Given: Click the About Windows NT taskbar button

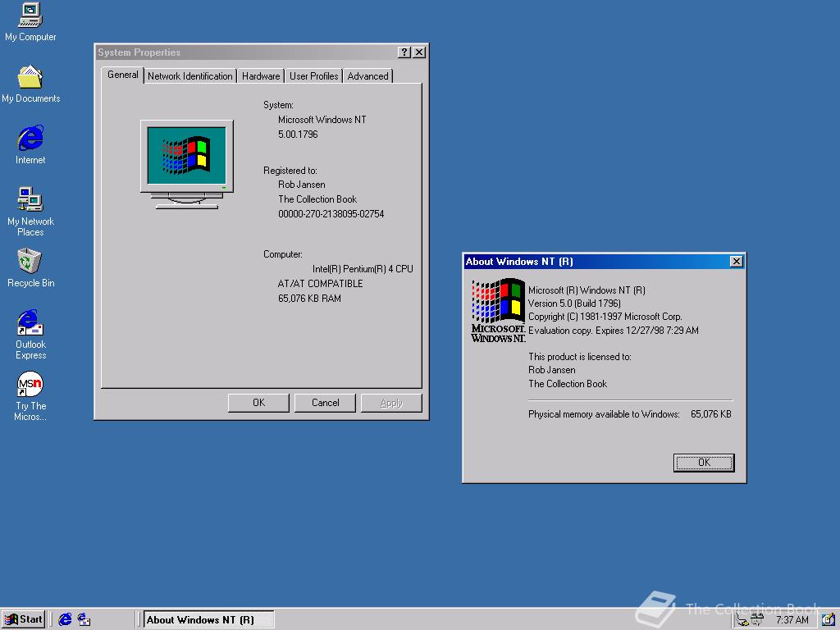Looking at the screenshot, I should (209, 620).
